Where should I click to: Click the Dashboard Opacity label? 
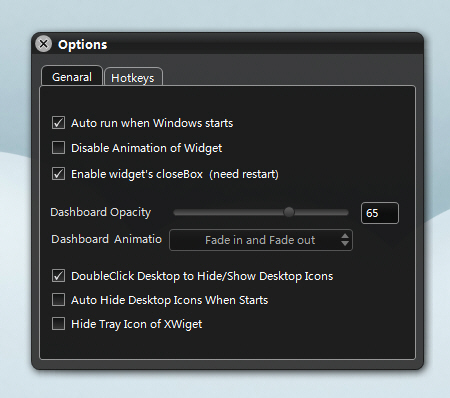[101, 212]
